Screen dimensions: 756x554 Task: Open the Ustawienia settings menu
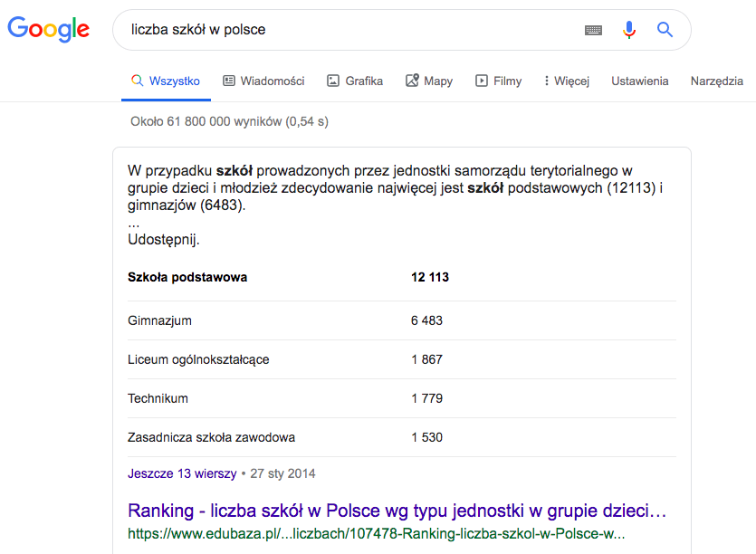click(639, 81)
